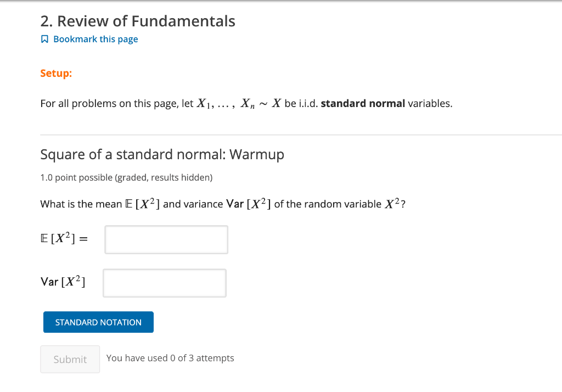Focus the Var[X²] answer input field
562x392 pixels.
pos(165,283)
